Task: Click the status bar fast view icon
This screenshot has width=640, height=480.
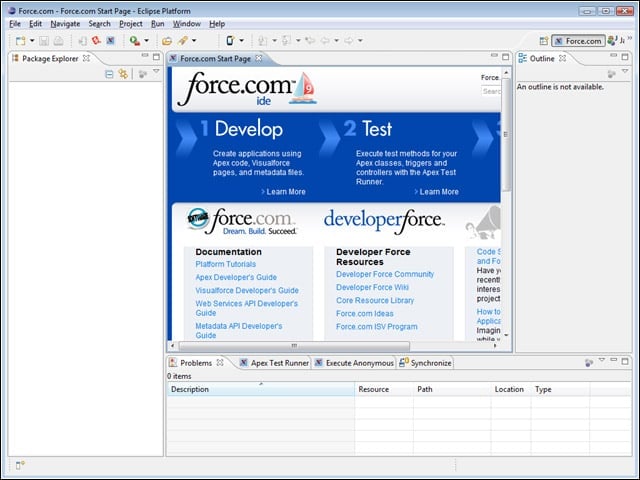Action: click(x=20, y=465)
